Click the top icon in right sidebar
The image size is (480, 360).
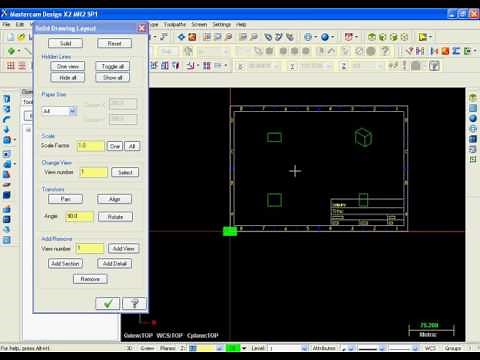coord(473,98)
